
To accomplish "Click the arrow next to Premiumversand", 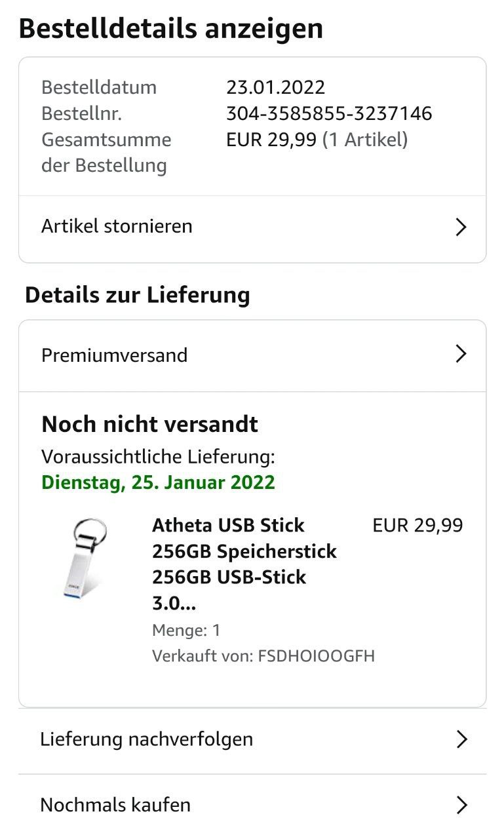I will [461, 355].
